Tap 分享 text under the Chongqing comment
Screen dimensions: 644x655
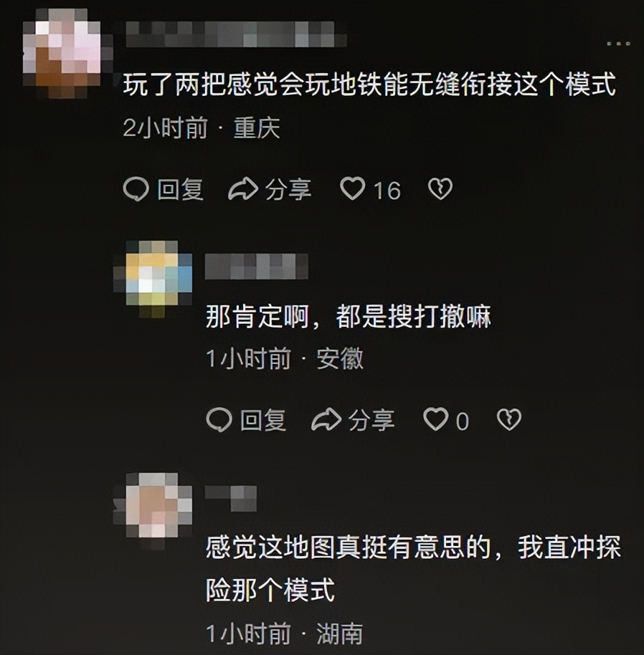(288, 189)
